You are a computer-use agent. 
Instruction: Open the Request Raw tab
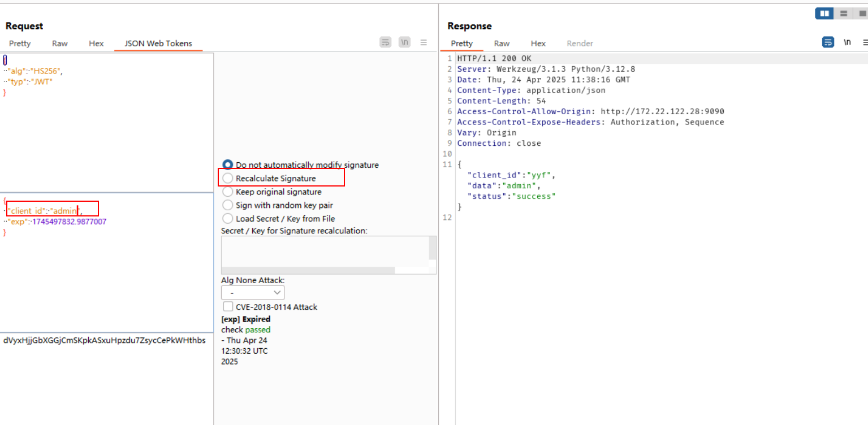[x=60, y=44]
